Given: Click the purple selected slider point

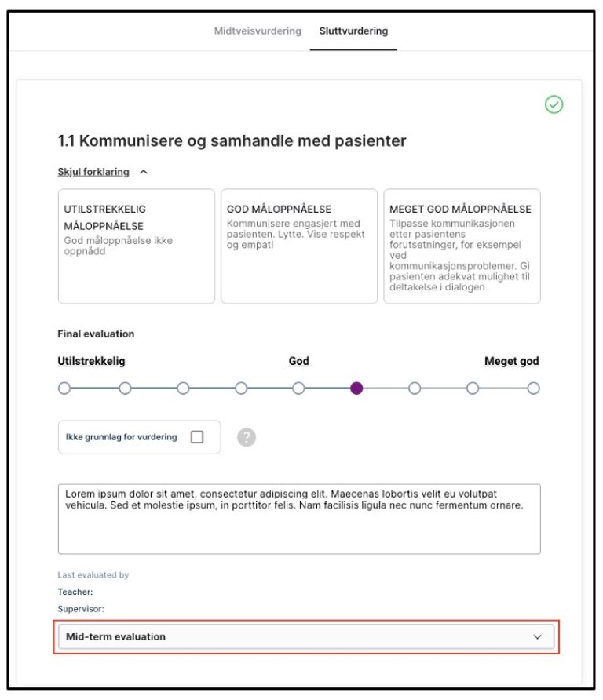Looking at the screenshot, I should click(x=356, y=388).
